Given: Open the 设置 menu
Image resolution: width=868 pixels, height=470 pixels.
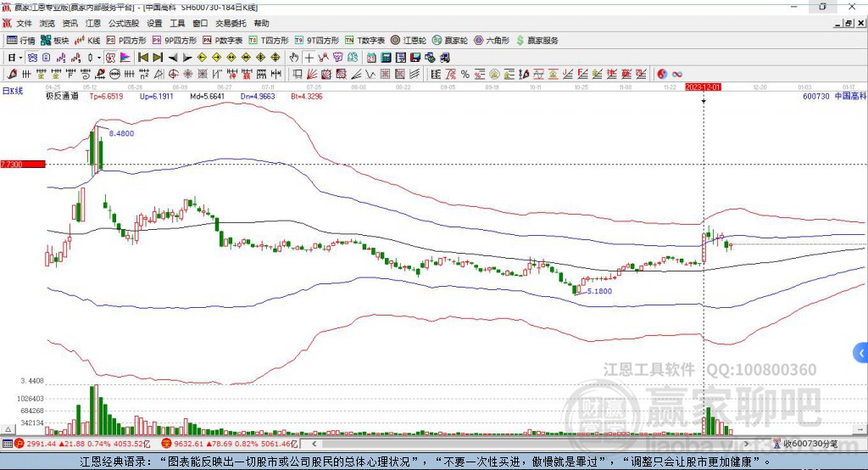Looking at the screenshot, I should tap(154, 23).
